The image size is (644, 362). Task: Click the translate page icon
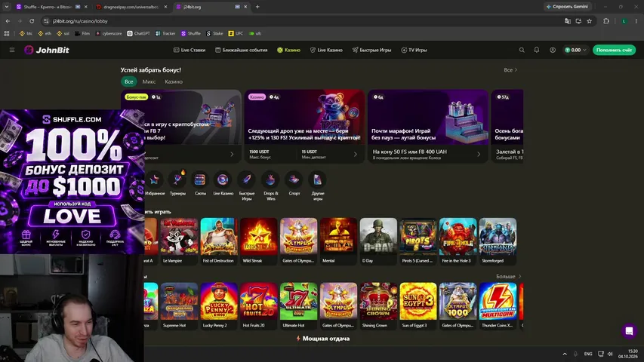(x=568, y=21)
